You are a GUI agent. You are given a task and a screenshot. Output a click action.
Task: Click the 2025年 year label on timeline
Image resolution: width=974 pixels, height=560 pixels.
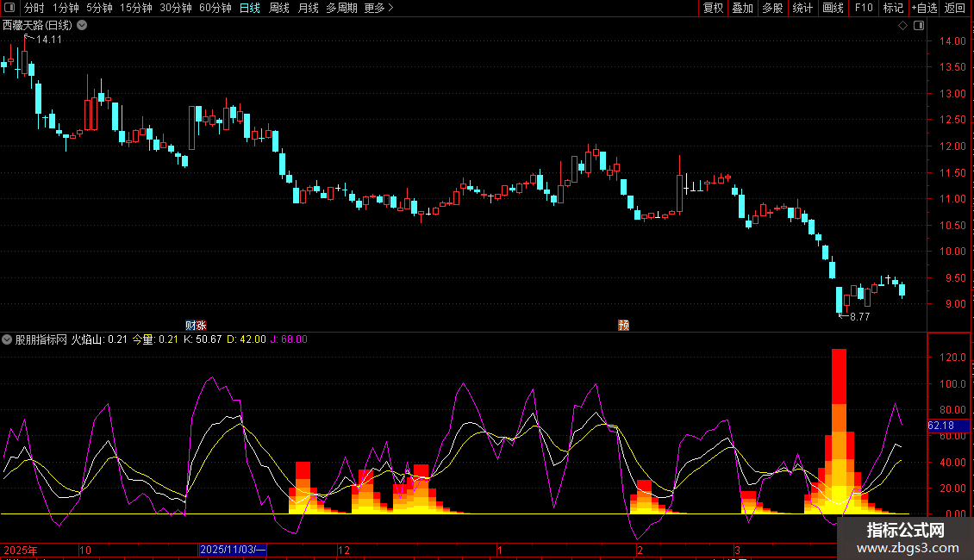point(21,550)
